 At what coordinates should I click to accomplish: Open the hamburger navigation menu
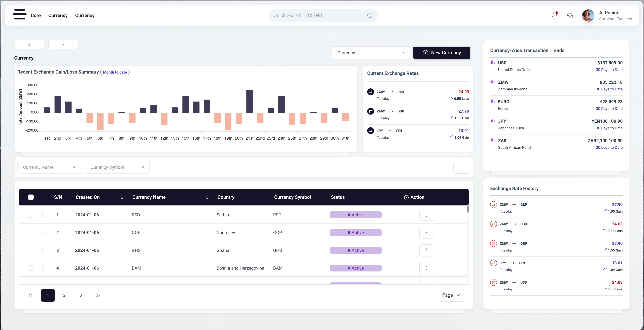point(20,14)
